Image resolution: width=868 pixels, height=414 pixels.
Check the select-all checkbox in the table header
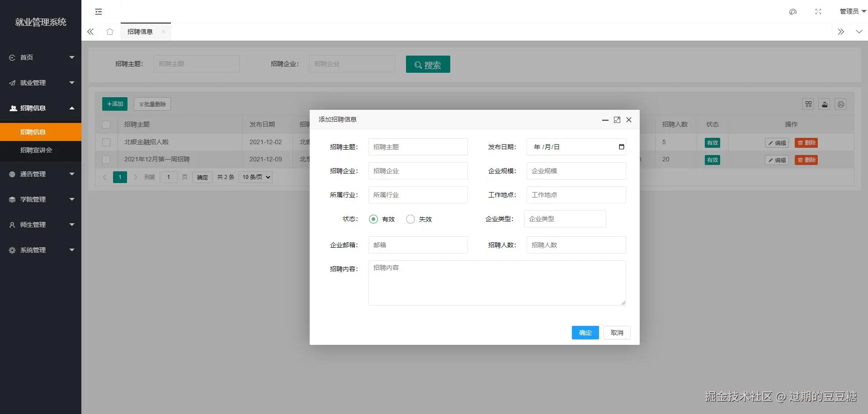(x=106, y=124)
